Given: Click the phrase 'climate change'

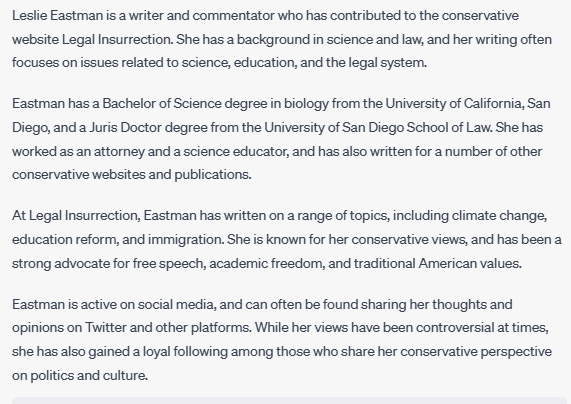Looking at the screenshot, I should [x=499, y=216].
